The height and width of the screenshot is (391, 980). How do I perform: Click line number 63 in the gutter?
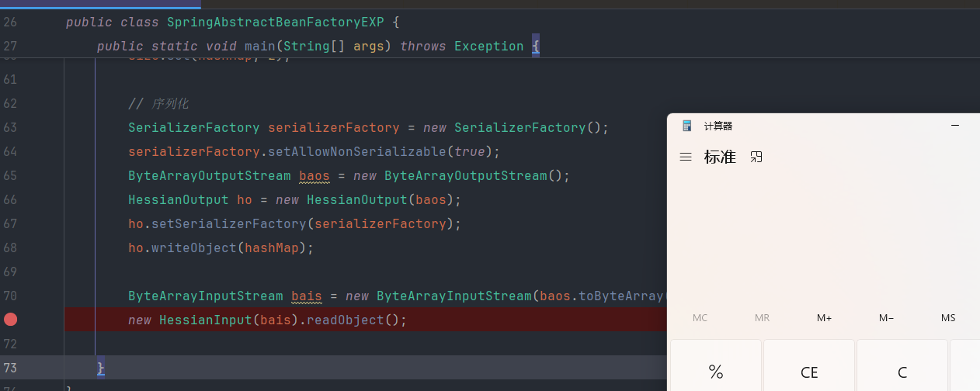pos(10,127)
